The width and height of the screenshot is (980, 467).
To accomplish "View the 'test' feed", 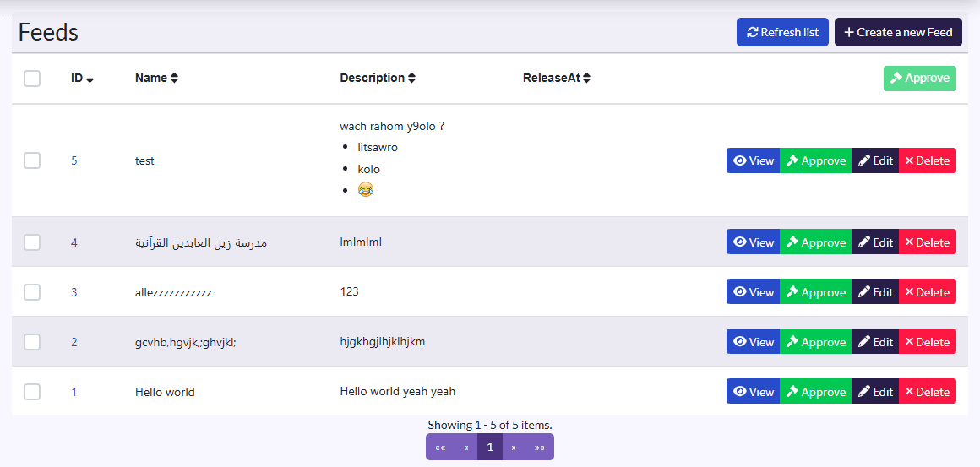I will pyautogui.click(x=753, y=160).
